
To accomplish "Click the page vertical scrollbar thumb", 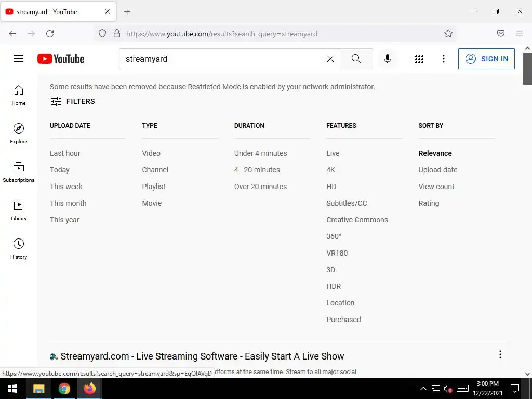I will [527, 69].
